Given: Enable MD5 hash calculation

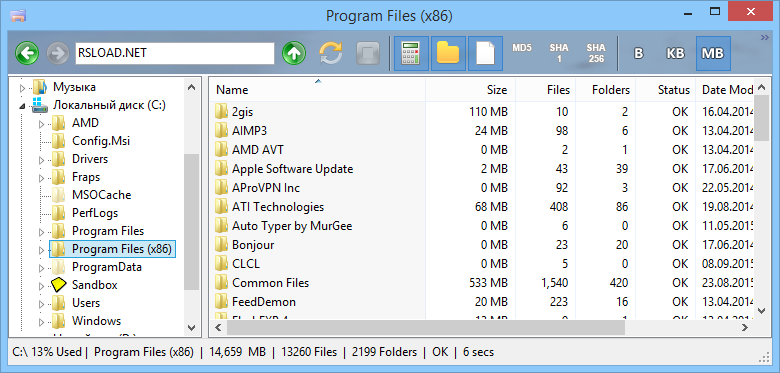Looking at the screenshot, I should click(522, 48).
